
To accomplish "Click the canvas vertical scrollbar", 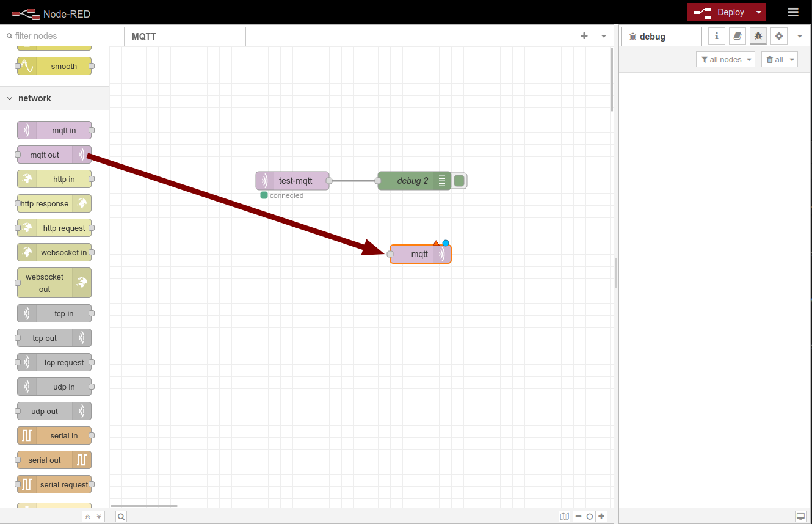I will click(612, 79).
